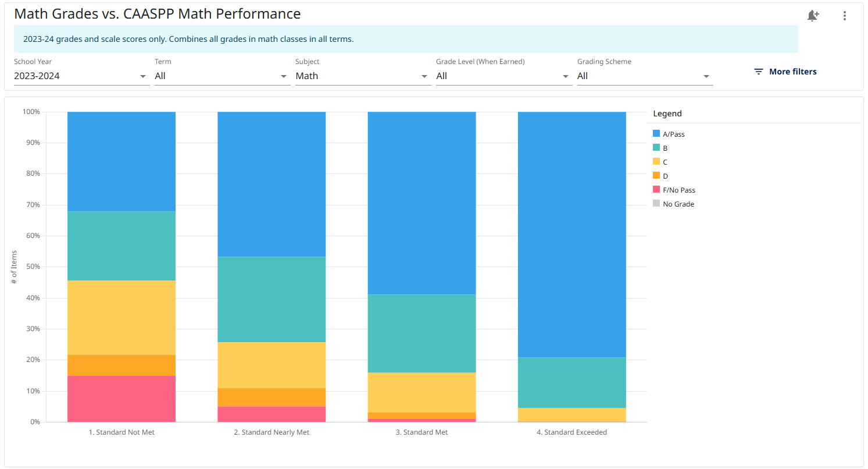This screenshot has width=868, height=469.
Task: Click the Subject field's dropdown arrow icon
Action: (424, 76)
